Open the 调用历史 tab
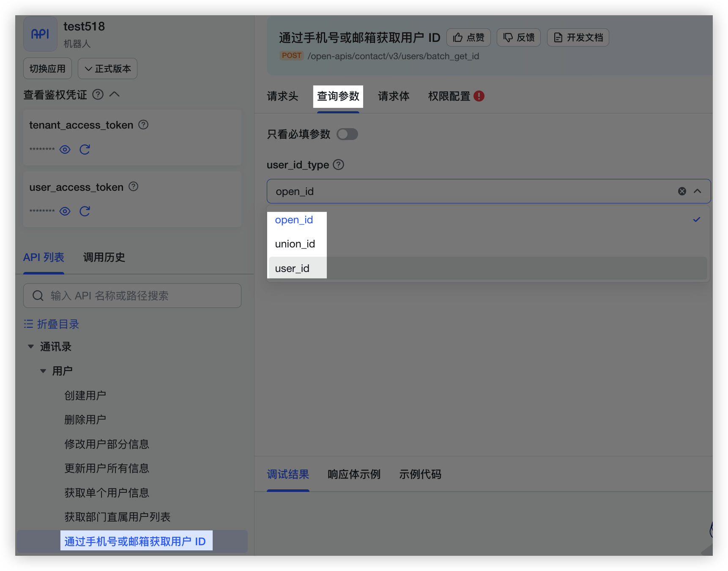 tap(104, 257)
